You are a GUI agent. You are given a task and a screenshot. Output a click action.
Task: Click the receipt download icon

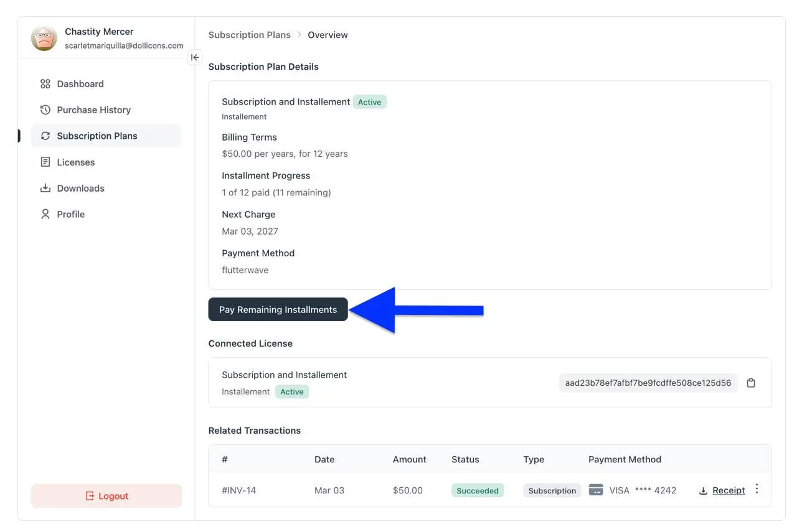pyautogui.click(x=703, y=491)
